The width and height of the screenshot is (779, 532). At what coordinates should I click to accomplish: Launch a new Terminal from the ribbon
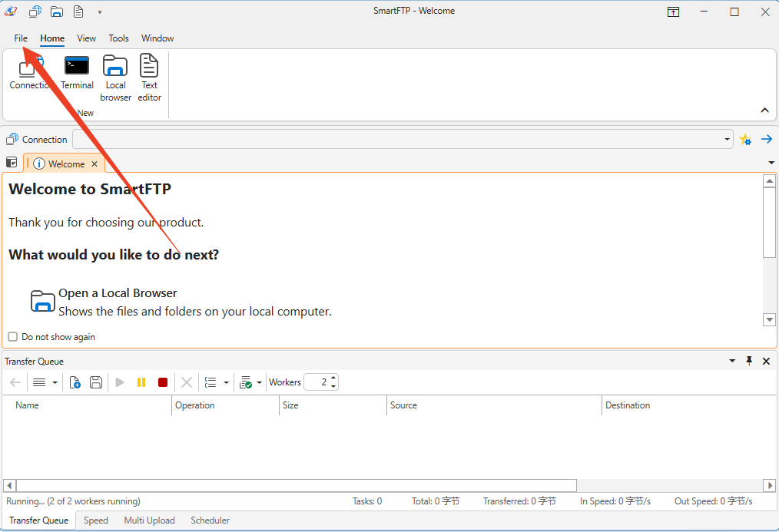[77, 72]
